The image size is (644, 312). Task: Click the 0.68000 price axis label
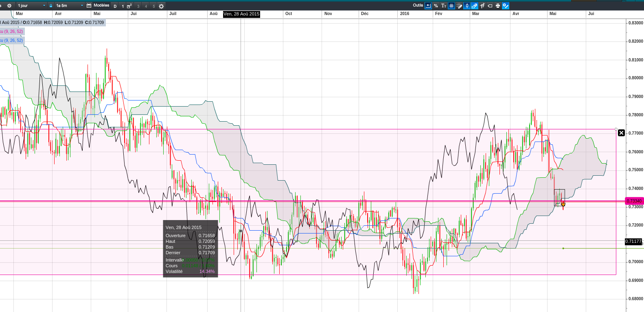click(x=636, y=299)
